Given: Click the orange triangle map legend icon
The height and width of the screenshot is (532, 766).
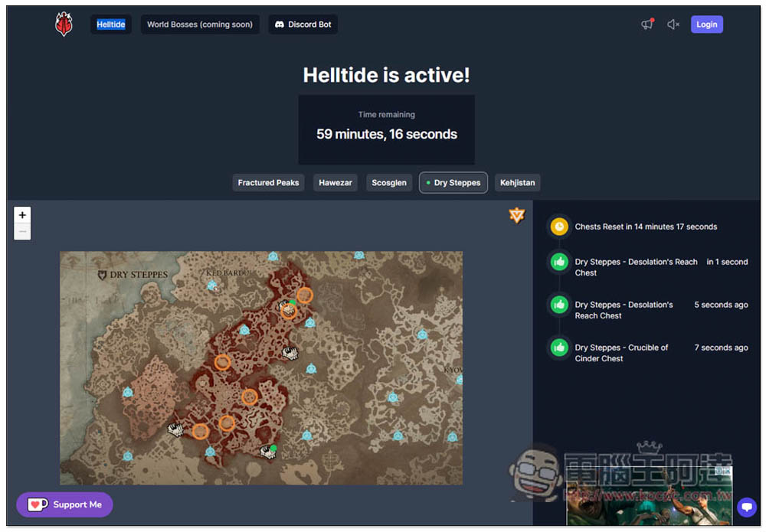Looking at the screenshot, I should pyautogui.click(x=517, y=216).
